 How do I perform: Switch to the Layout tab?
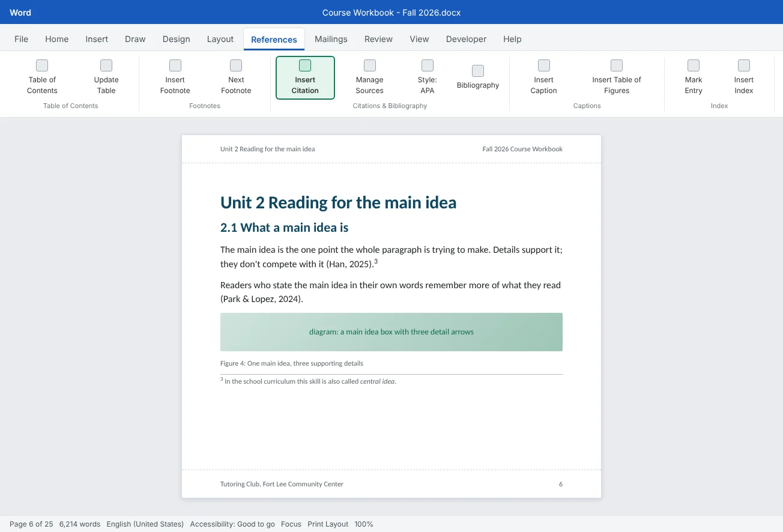[x=220, y=39]
